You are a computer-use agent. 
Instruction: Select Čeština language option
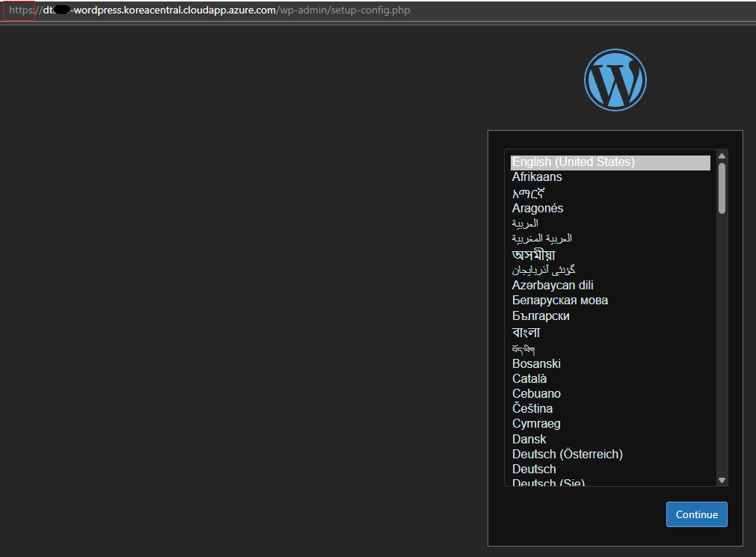[x=610, y=408]
